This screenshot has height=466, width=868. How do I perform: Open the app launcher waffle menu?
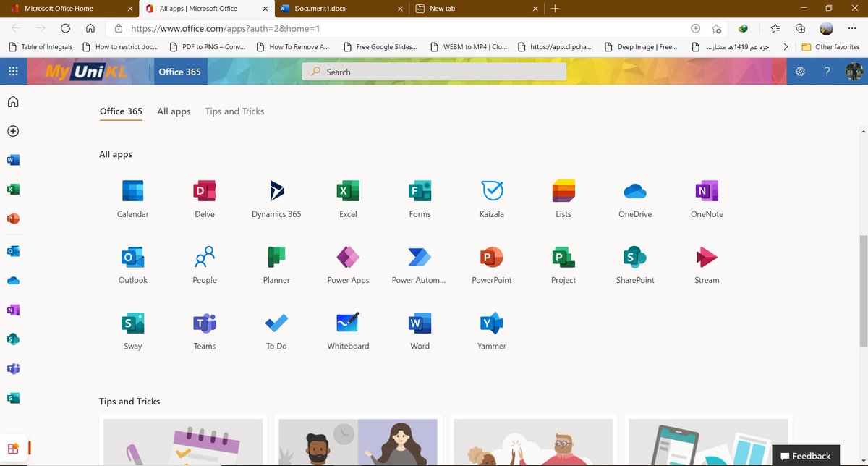point(13,72)
